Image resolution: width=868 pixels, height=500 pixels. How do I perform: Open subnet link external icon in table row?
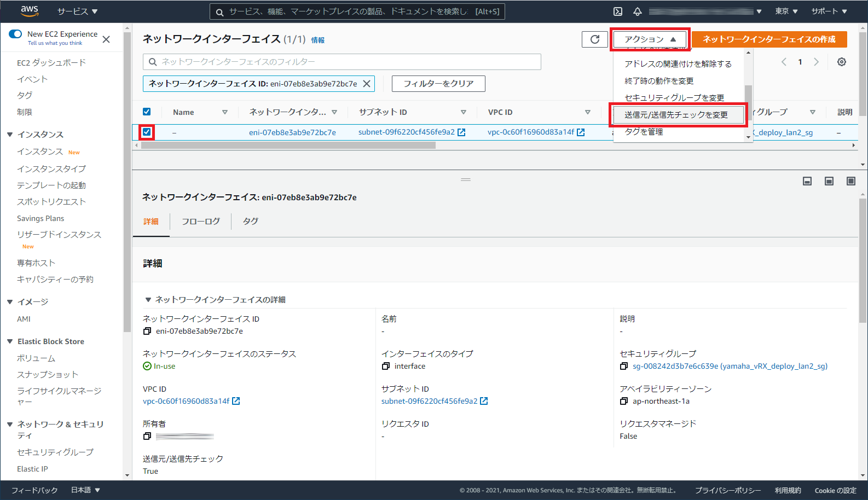pos(461,132)
